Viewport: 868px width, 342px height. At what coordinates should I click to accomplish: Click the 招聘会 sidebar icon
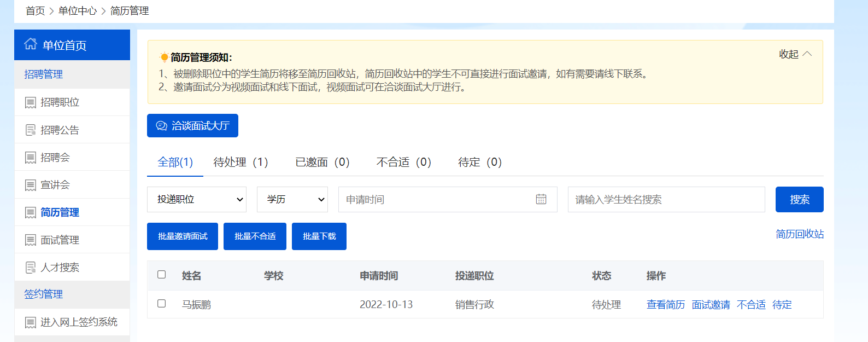click(x=31, y=158)
